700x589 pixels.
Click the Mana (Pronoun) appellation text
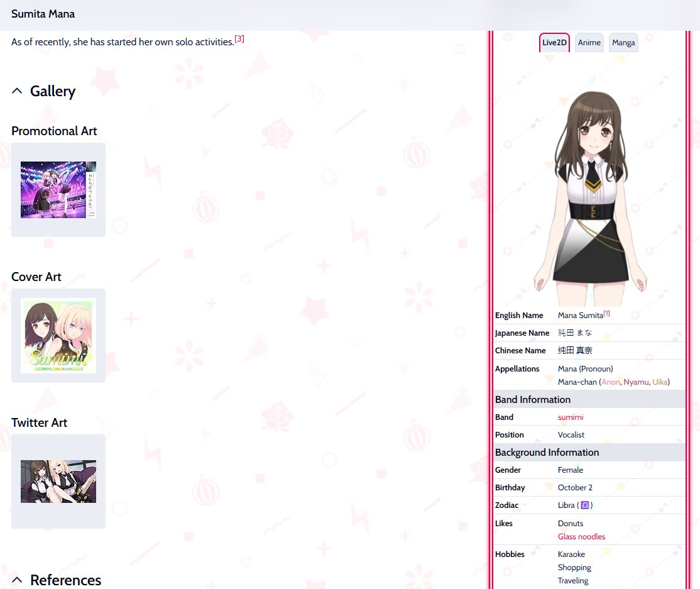coord(585,369)
